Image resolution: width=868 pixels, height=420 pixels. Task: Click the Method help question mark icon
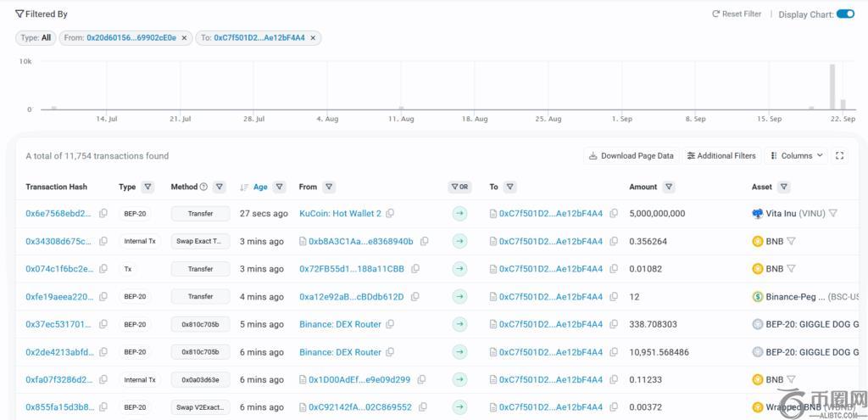click(203, 187)
